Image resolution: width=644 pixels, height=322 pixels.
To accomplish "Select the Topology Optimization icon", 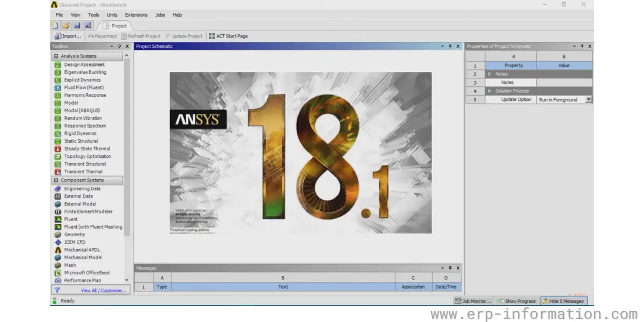I will [58, 156].
